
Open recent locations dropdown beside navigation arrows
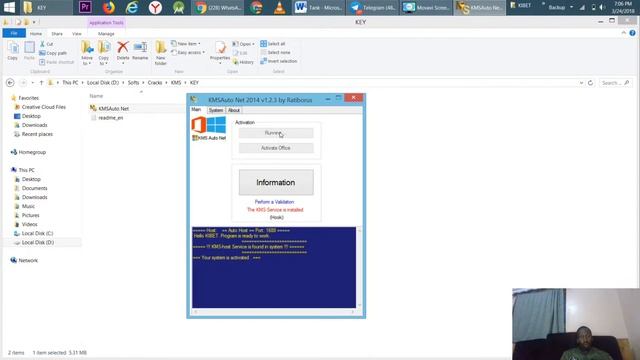[33, 83]
